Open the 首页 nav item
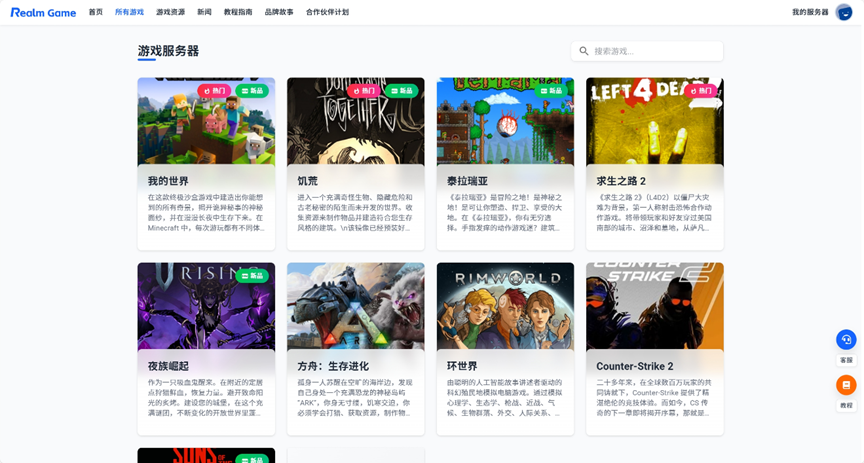This screenshot has width=864, height=463. tap(96, 12)
